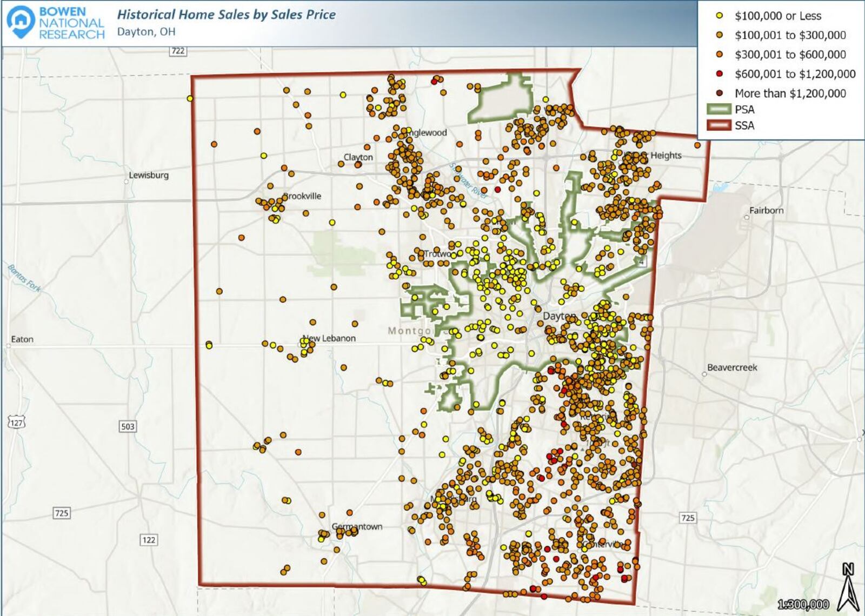Click the Bowen National Research logo icon

click(21, 23)
